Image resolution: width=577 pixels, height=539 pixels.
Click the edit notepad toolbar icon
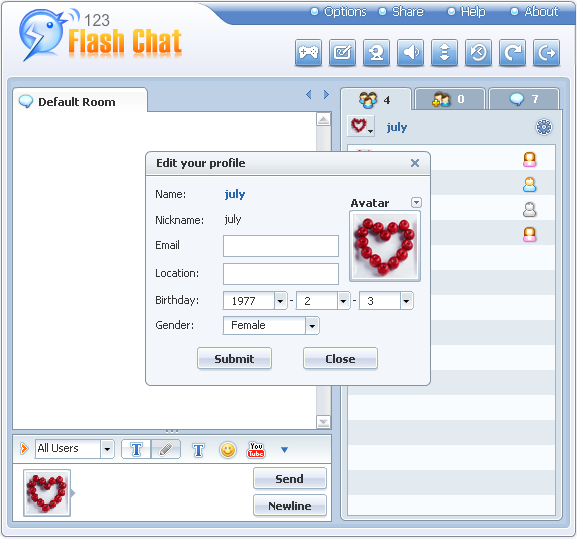point(342,53)
